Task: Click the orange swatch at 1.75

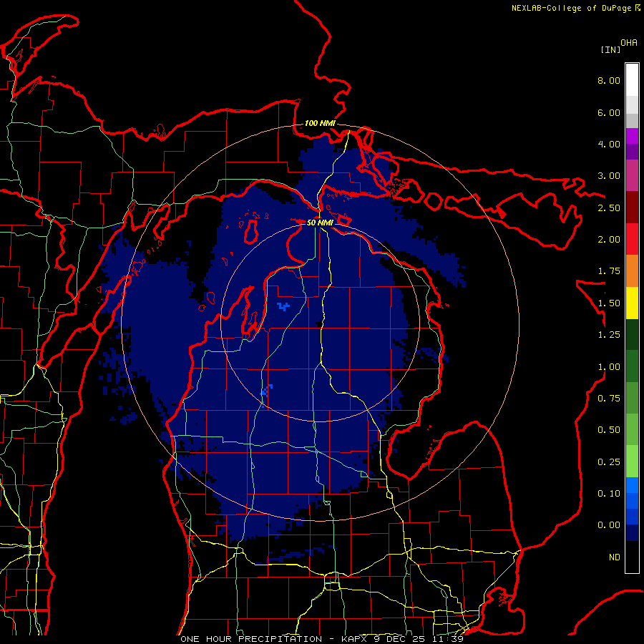Action: pos(632,270)
